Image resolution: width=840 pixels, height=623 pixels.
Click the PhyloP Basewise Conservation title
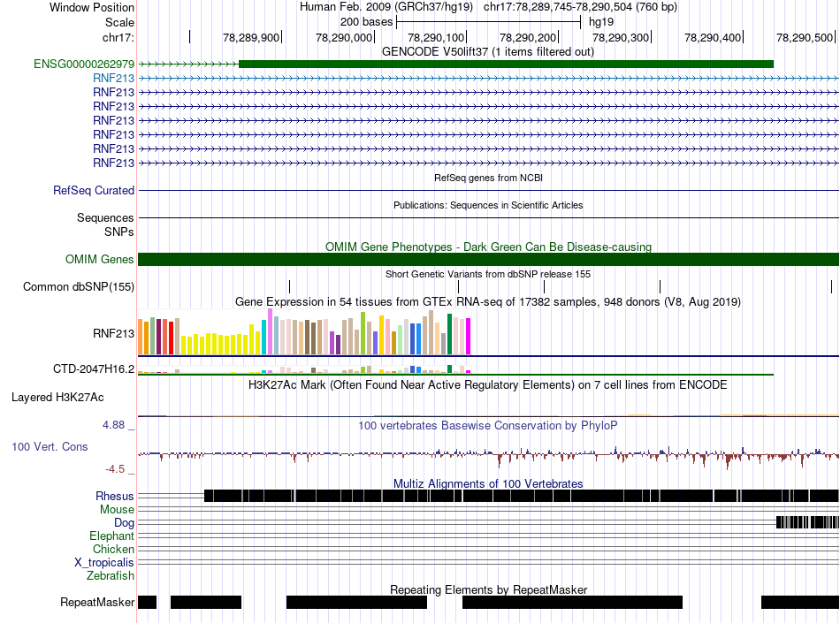tap(488, 426)
